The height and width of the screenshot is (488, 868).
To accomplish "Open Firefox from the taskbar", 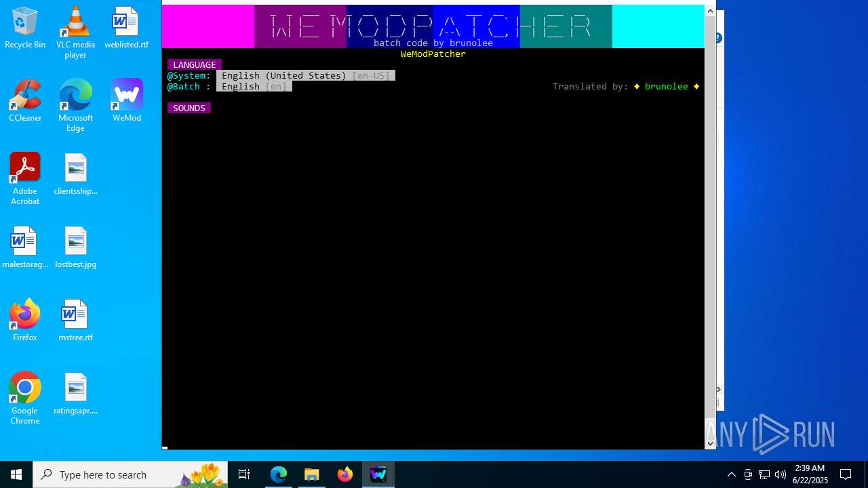I will [x=345, y=474].
